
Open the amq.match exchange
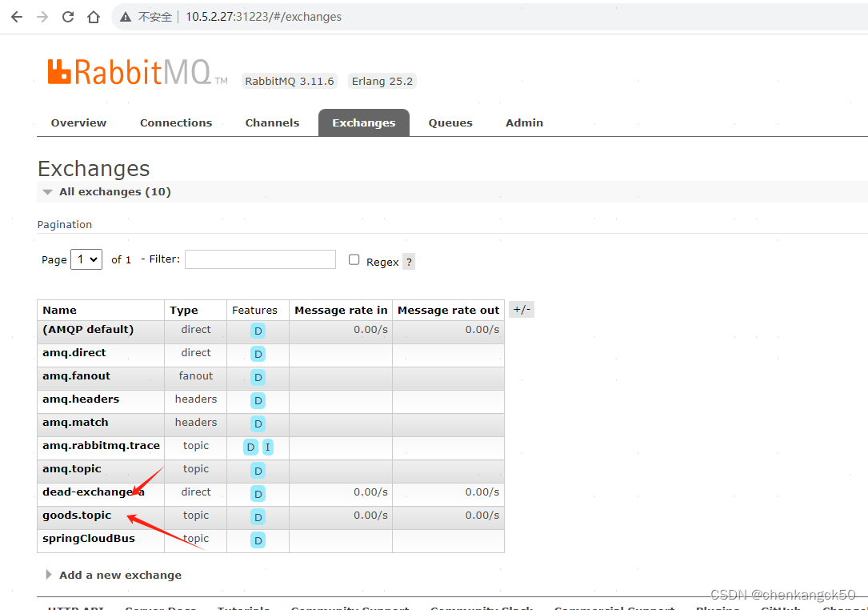pyautogui.click(x=75, y=423)
